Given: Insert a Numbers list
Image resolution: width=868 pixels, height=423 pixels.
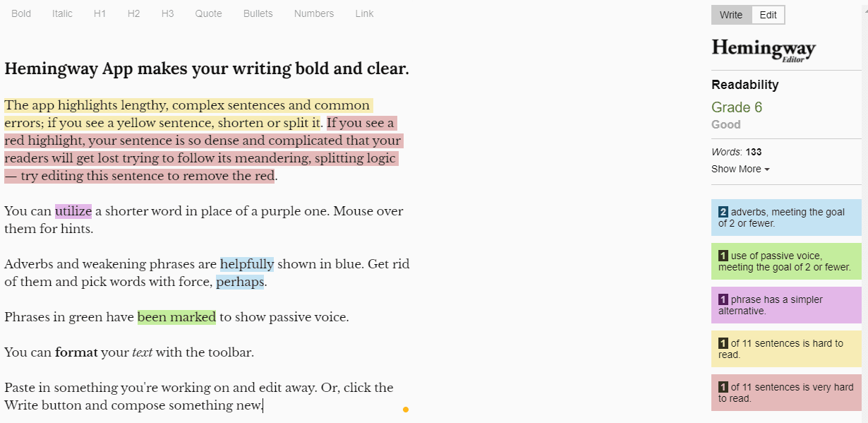Looking at the screenshot, I should tap(314, 13).
